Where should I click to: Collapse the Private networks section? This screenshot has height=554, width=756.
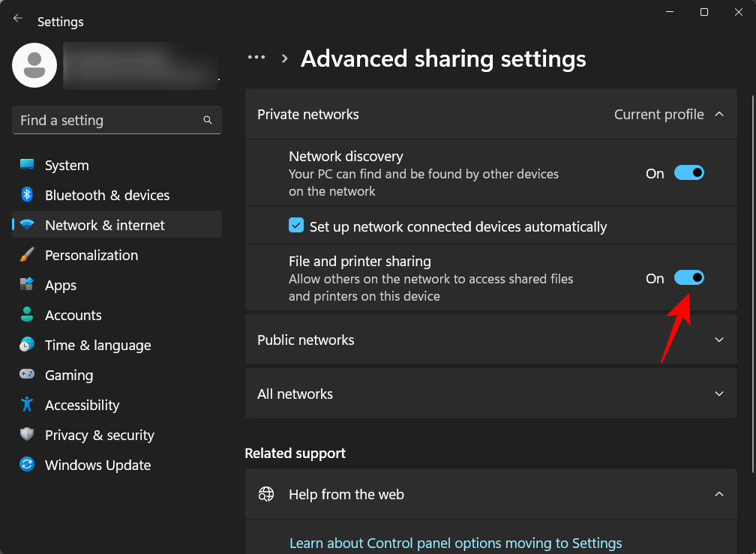pos(719,114)
